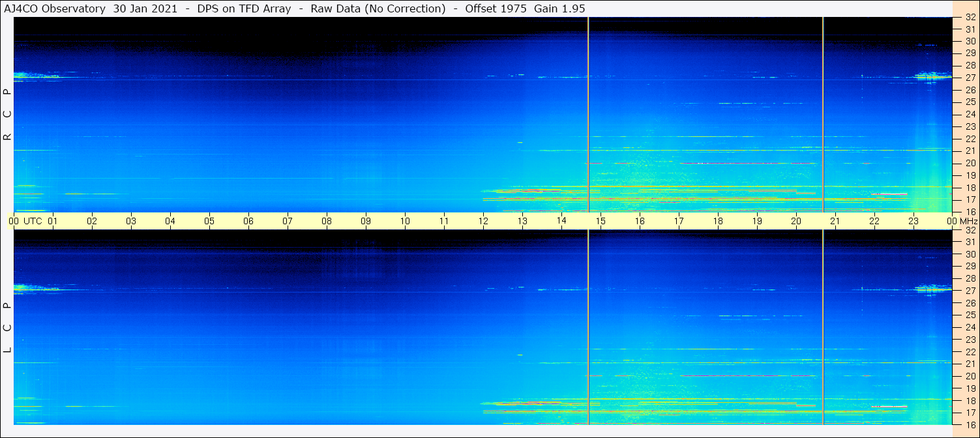This screenshot has height=438, width=980.
Task: Click the '09' hour label on time axis
Action: (x=366, y=221)
